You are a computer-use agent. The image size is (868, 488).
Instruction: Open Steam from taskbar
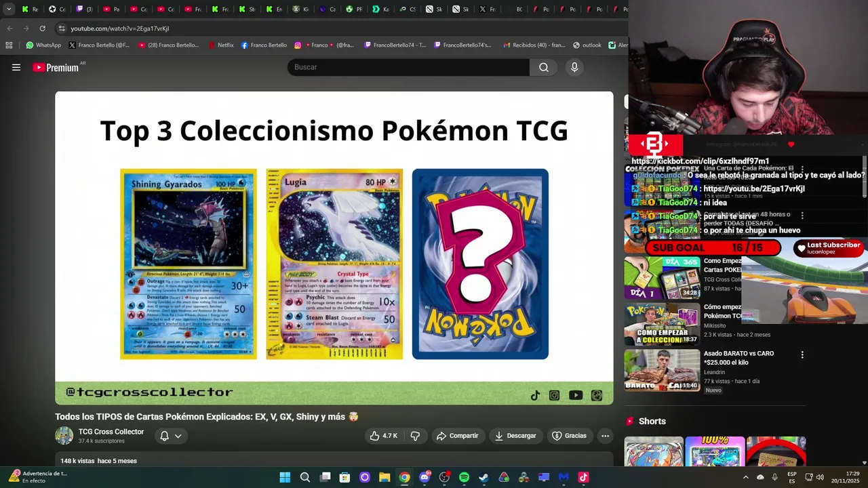point(484,477)
